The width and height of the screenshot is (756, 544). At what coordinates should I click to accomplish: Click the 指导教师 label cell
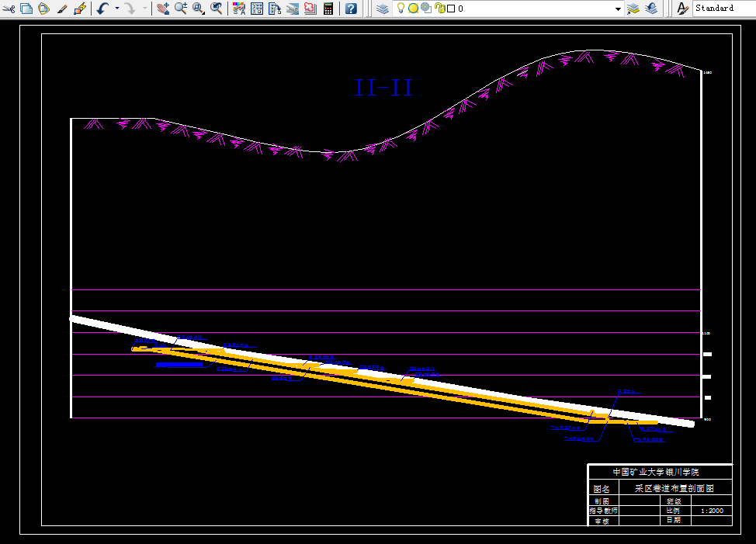604,511
